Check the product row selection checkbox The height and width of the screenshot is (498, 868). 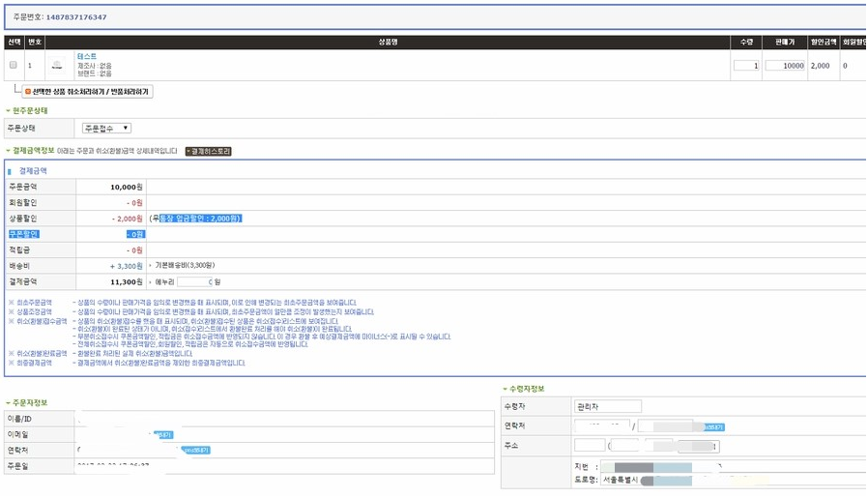13,65
